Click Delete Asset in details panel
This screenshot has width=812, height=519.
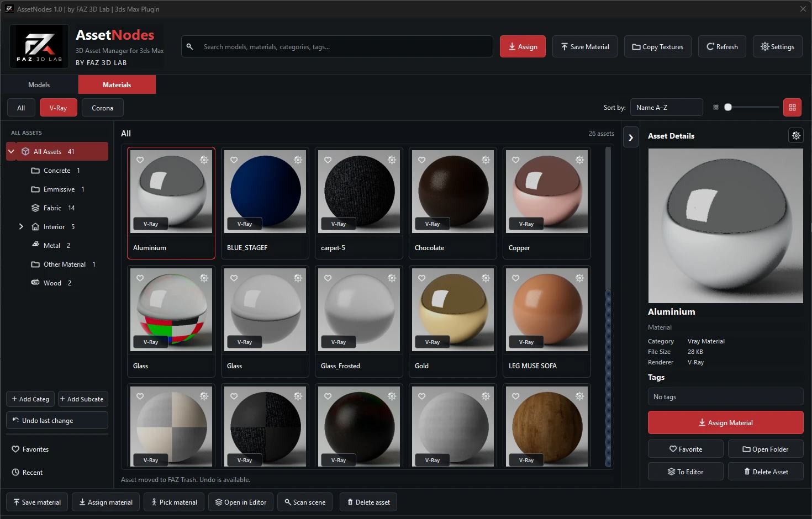click(766, 472)
